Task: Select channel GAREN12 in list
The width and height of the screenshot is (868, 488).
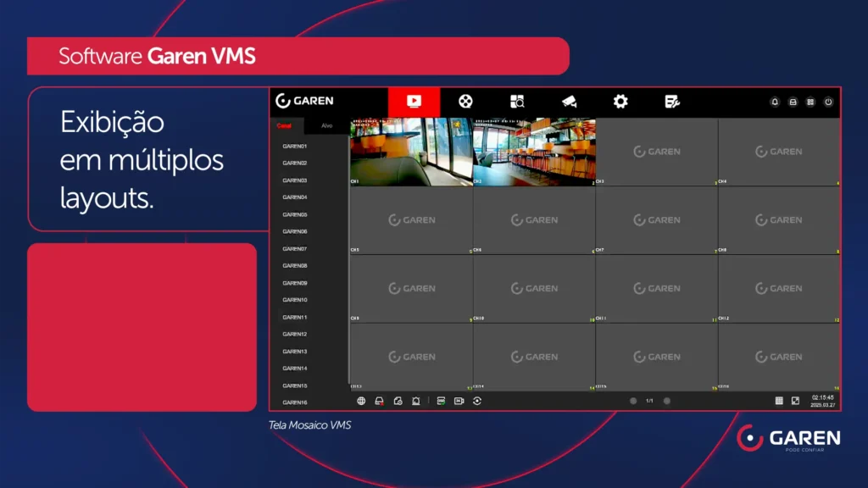Action: 294,334
